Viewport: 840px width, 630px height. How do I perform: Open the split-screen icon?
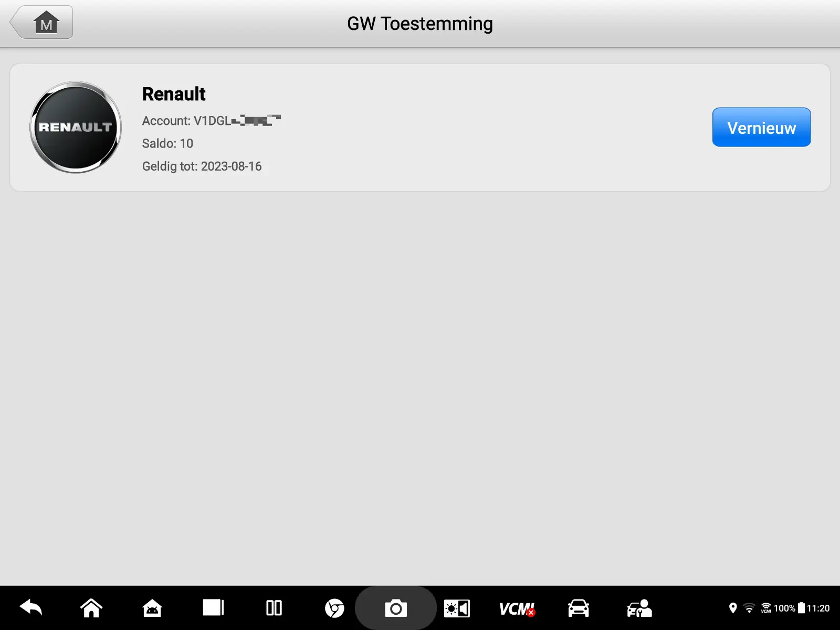(274, 608)
